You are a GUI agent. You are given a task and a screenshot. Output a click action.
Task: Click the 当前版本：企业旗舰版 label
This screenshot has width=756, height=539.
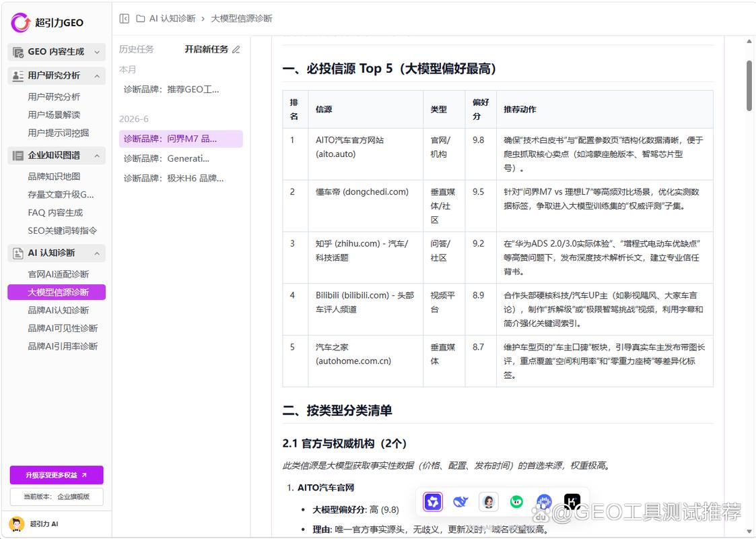pos(57,497)
